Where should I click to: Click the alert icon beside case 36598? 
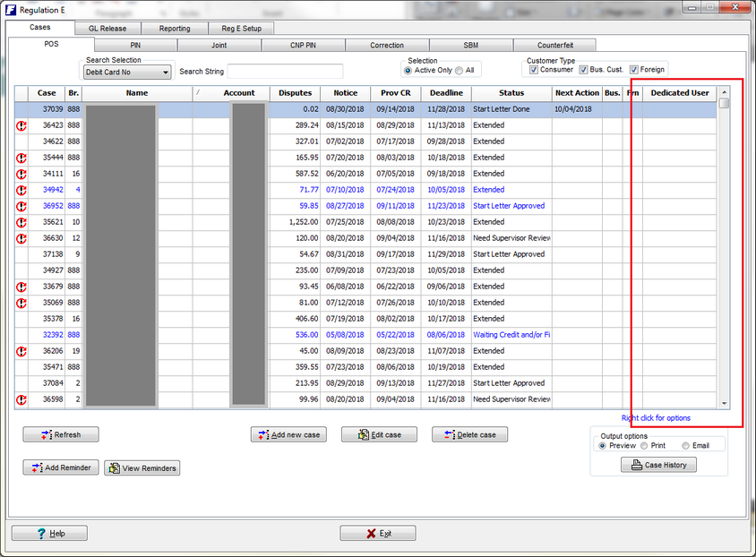21,399
